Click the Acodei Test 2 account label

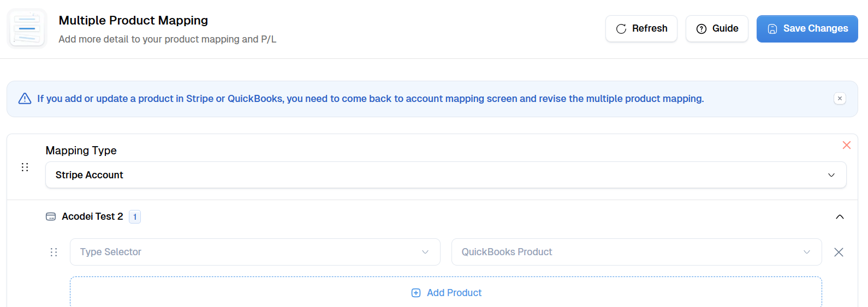92,216
